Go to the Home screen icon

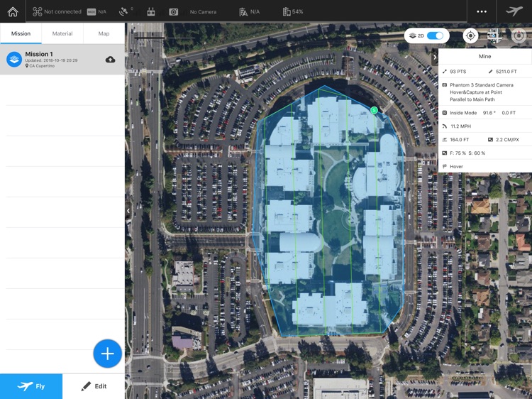coord(13,11)
